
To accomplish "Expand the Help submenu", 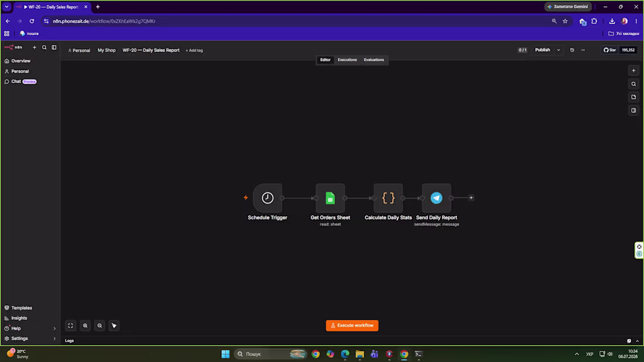I will coord(54,328).
